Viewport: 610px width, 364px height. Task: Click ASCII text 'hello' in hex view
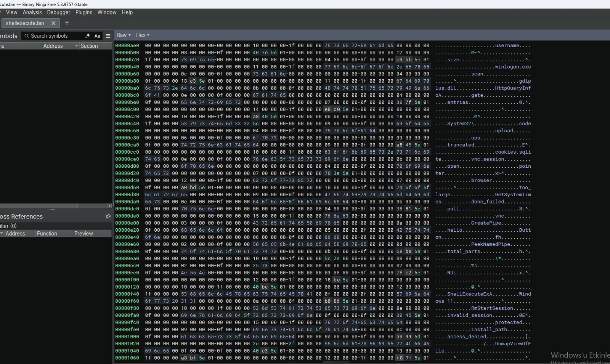[x=455, y=230]
